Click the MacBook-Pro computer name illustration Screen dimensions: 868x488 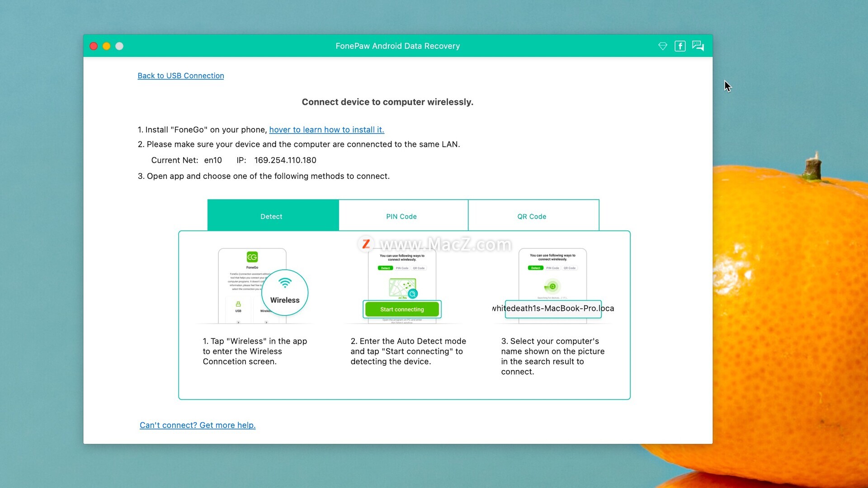553,309
